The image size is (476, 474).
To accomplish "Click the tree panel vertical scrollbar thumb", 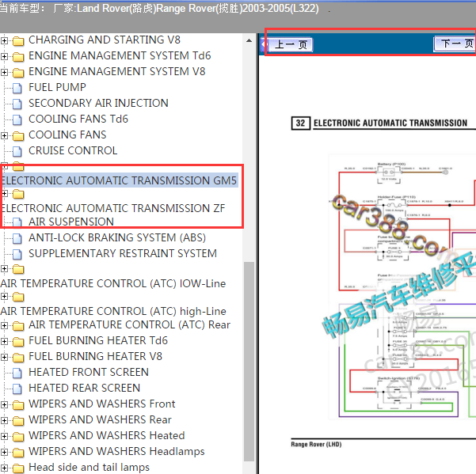I will pyautogui.click(x=249, y=362).
